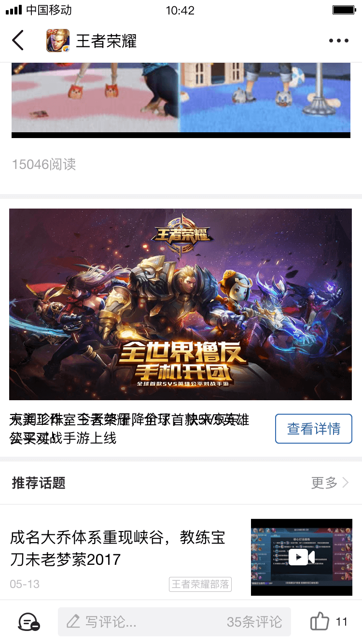The image size is (362, 644).
Task: Open the 成名大乔体系重现峡谷 article title
Action: (118, 548)
